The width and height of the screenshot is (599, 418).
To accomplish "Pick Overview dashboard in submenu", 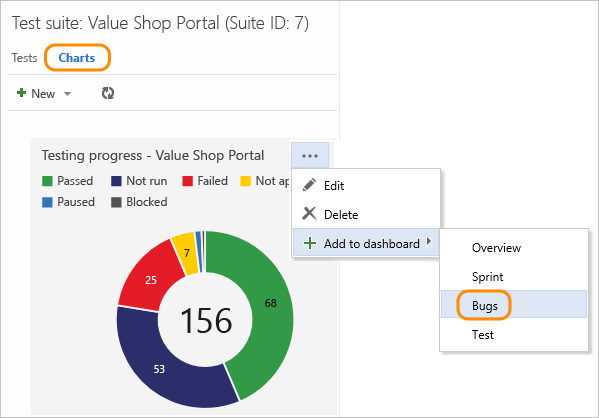I will click(514, 248).
